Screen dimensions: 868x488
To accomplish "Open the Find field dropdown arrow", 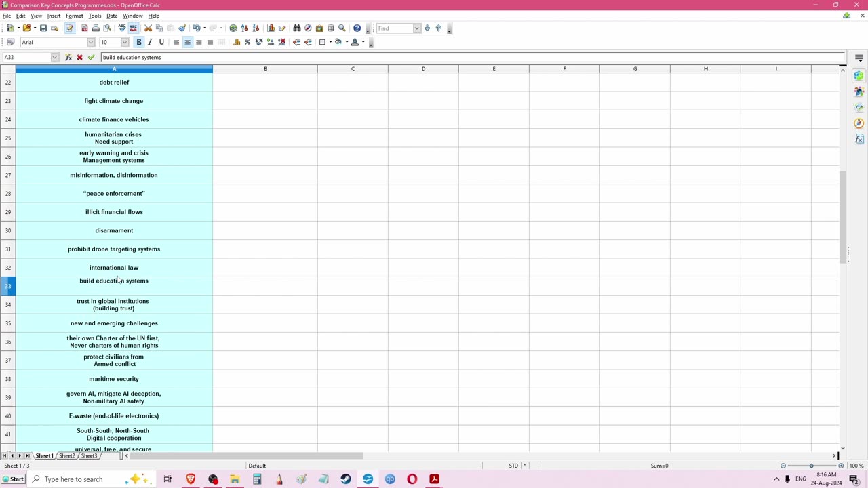I will coord(416,28).
